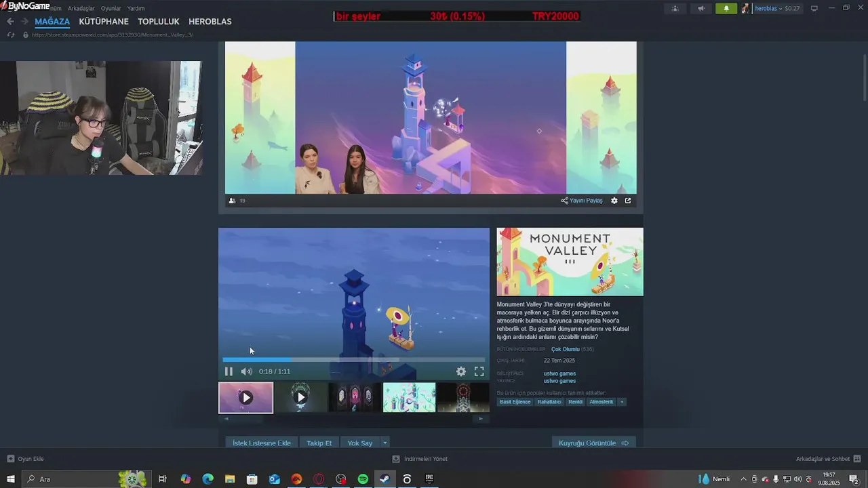Seek on the trailer progress bar

(x=353, y=360)
